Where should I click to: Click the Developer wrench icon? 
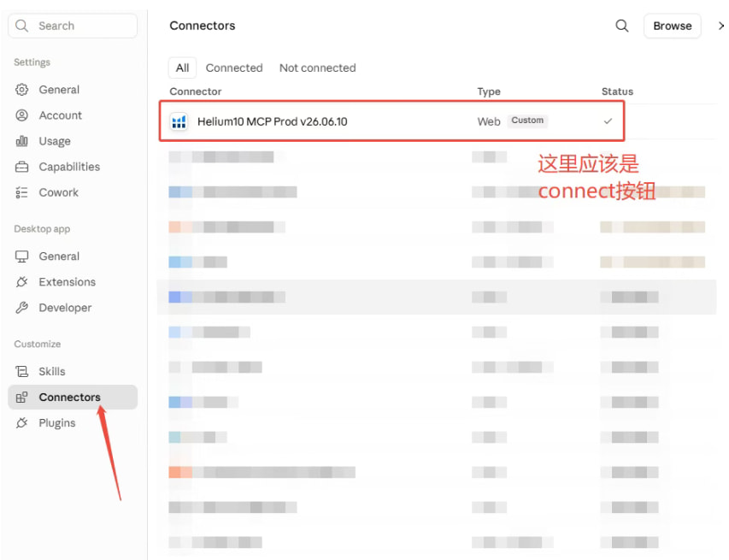coord(22,308)
